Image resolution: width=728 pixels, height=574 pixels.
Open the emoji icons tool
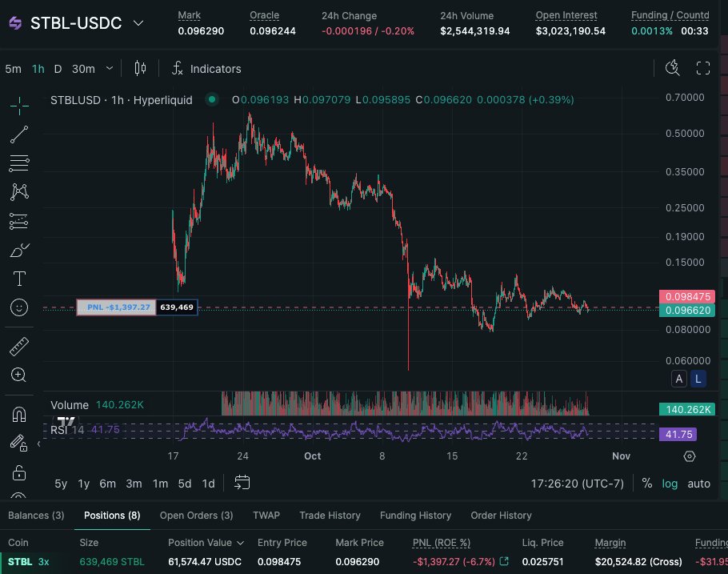pyautogui.click(x=19, y=307)
